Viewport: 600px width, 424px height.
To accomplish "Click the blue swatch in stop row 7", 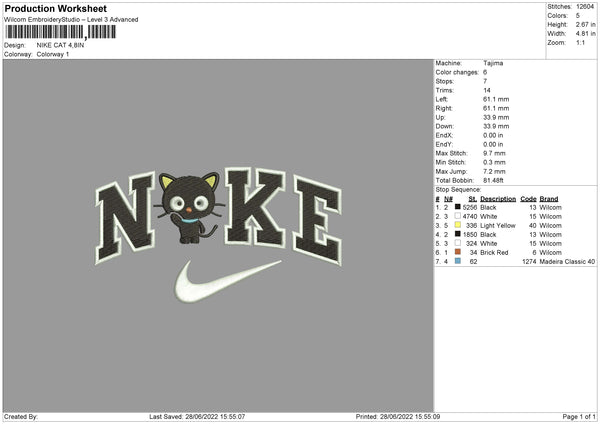I will 458,261.
